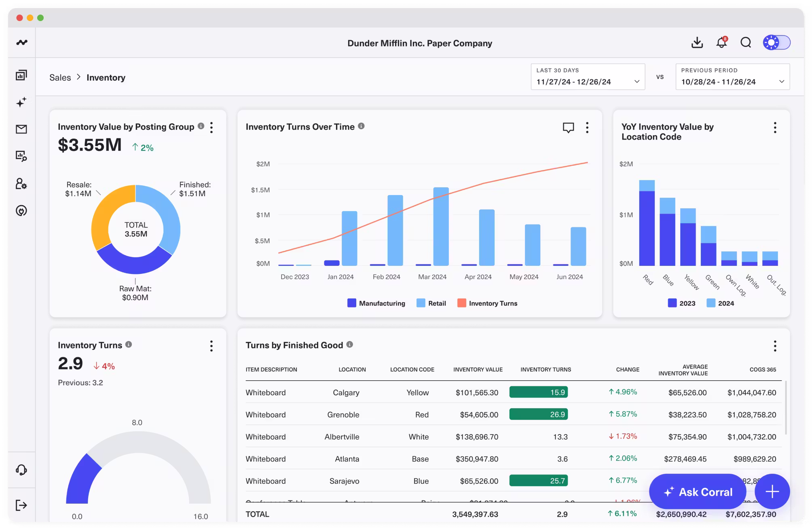Toggle 2024 series in YoY legend

click(720, 303)
